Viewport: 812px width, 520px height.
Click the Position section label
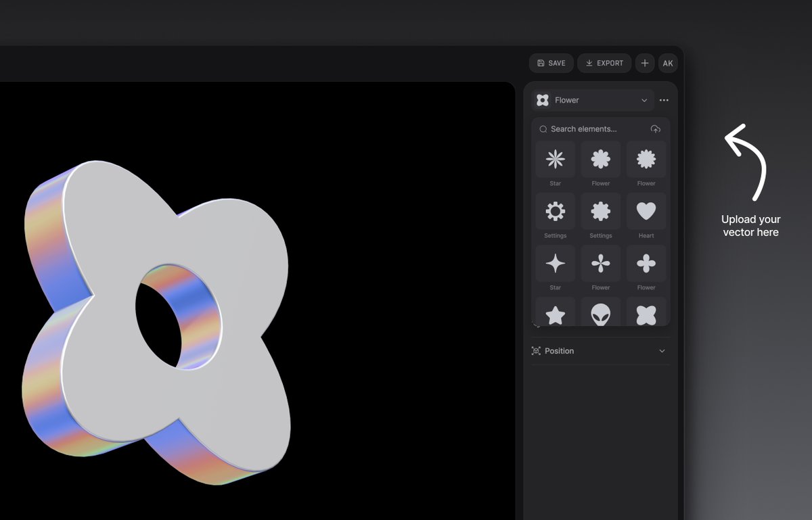(559, 351)
